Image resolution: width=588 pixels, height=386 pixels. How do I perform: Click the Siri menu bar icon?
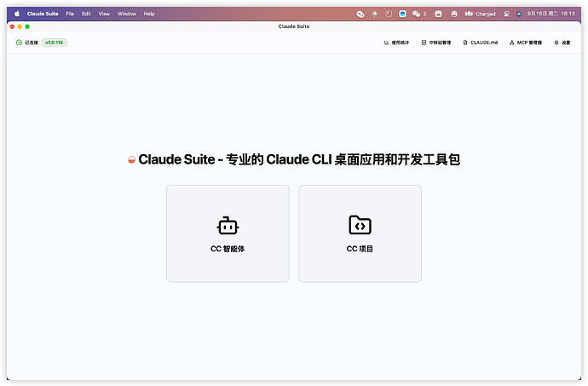[x=519, y=14]
